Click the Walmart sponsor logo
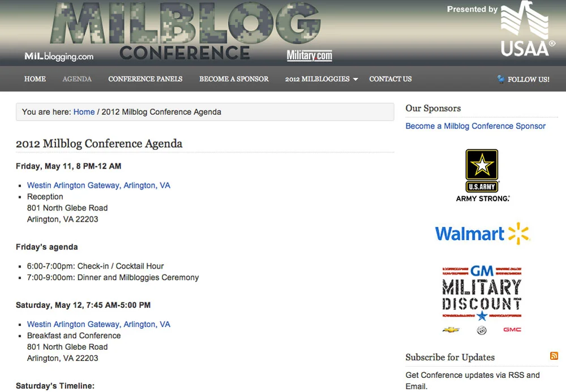566x392 pixels. tap(482, 234)
